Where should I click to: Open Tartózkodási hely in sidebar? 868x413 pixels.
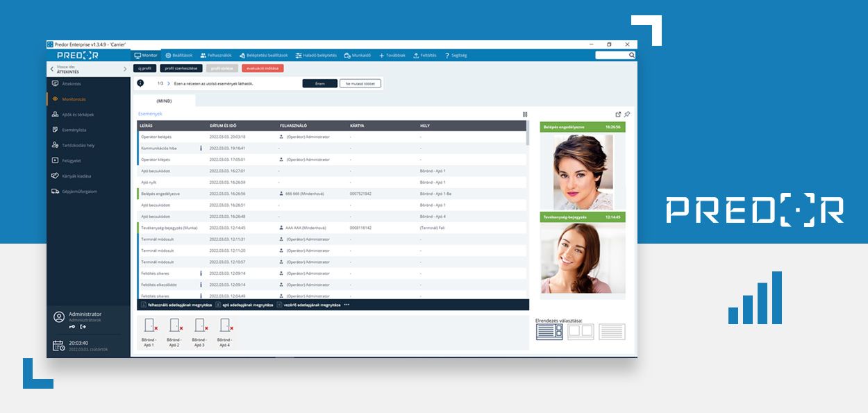tap(88, 145)
